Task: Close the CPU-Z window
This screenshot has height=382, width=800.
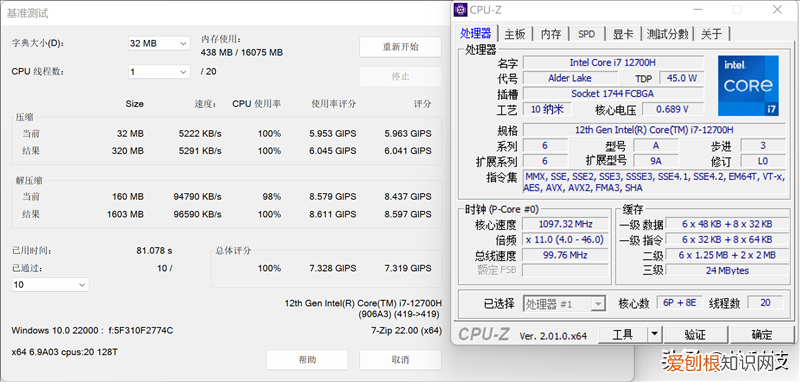Action: pyautogui.click(x=777, y=9)
